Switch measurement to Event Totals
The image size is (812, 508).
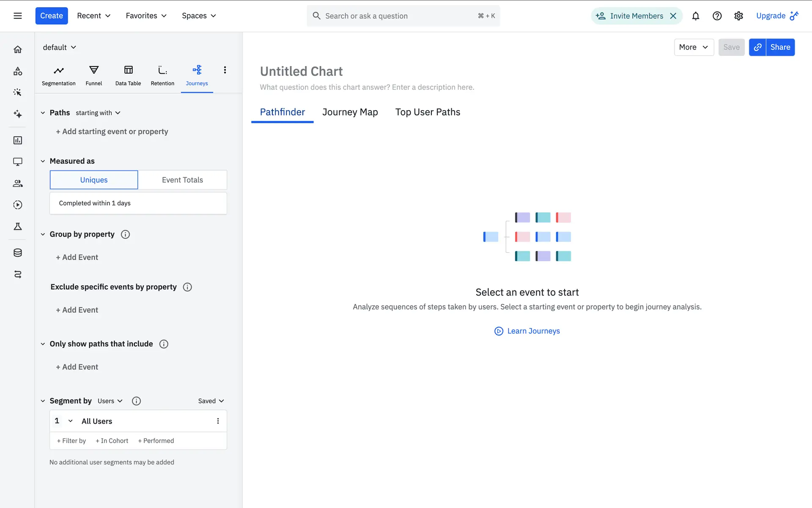pos(182,180)
